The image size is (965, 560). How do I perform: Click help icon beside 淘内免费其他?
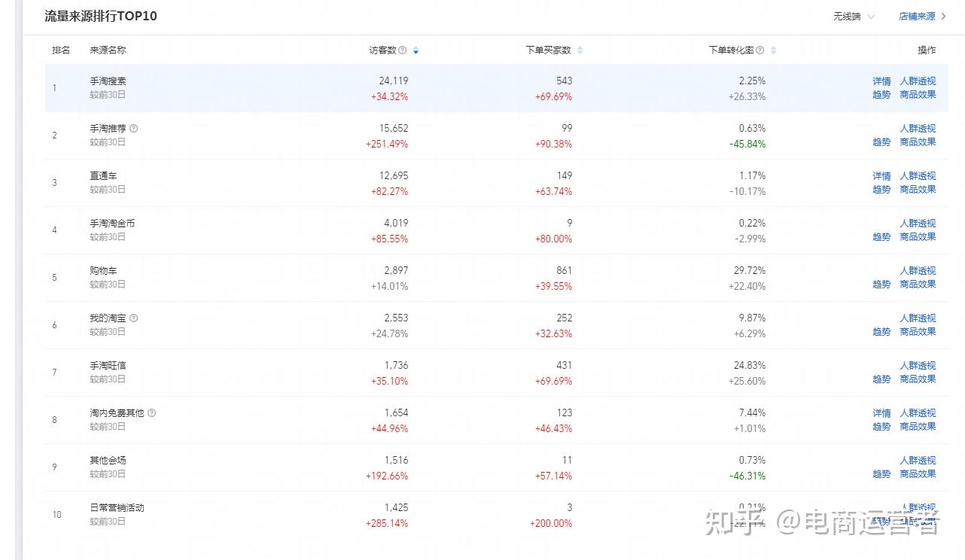(152, 413)
